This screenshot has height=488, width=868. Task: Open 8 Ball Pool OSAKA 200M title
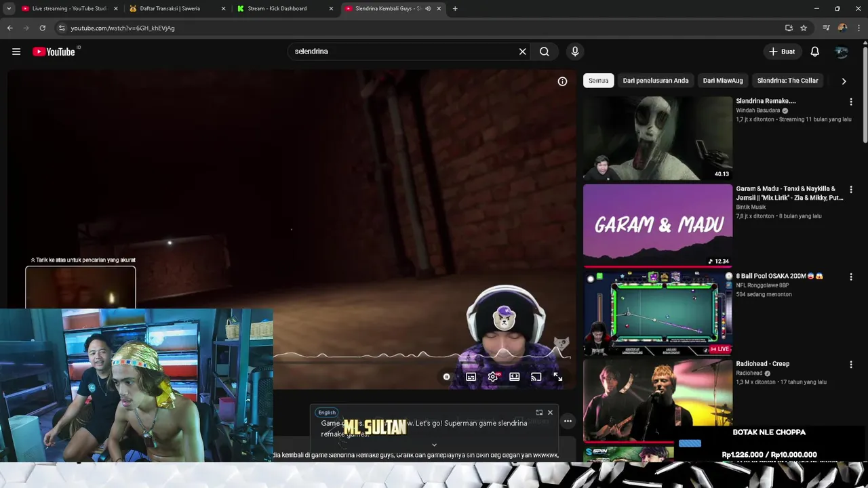pos(779,276)
